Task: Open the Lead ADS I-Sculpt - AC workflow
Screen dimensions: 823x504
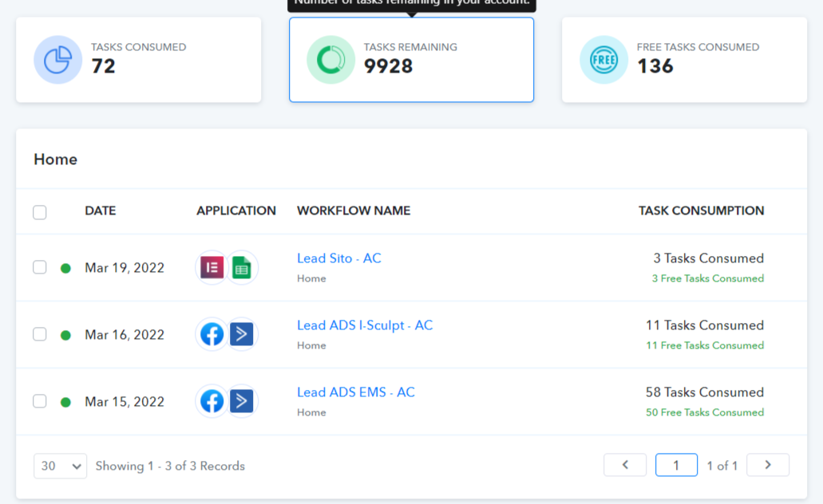Action: coord(365,325)
